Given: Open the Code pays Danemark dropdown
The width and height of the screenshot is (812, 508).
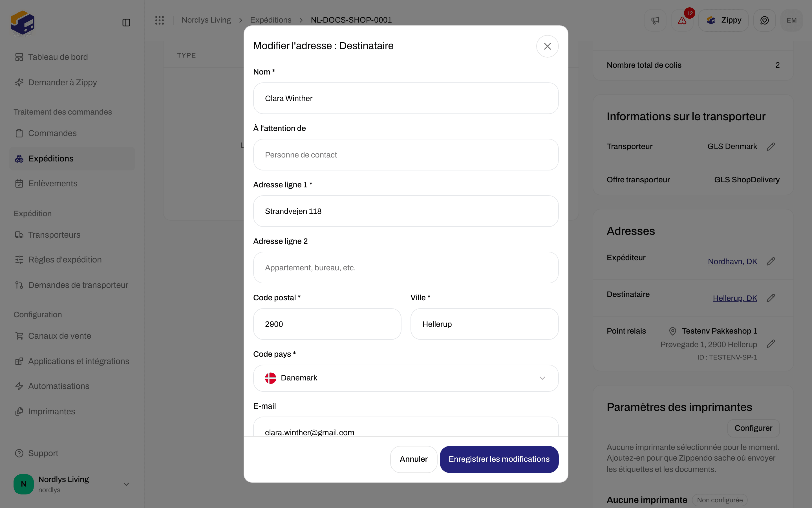Looking at the screenshot, I should pos(406,378).
